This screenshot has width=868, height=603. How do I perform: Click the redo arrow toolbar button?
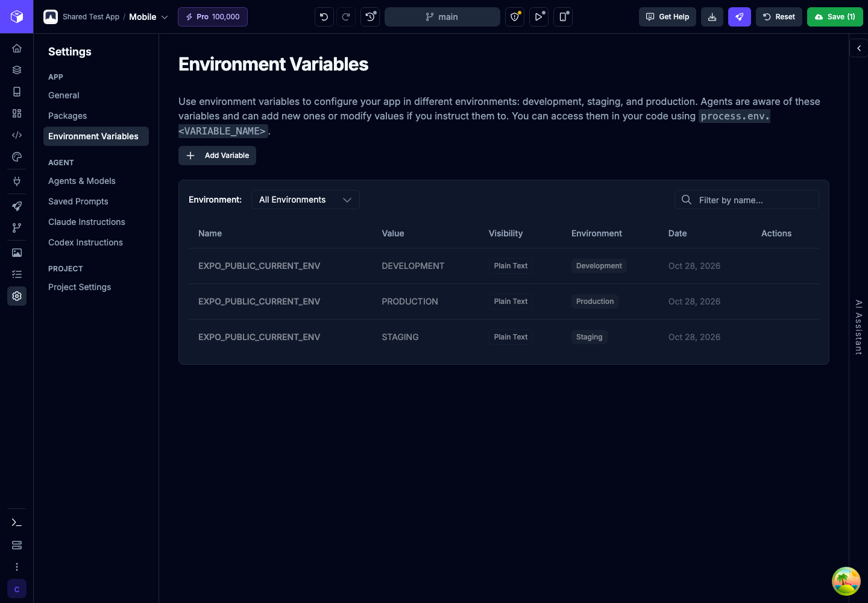click(x=346, y=17)
